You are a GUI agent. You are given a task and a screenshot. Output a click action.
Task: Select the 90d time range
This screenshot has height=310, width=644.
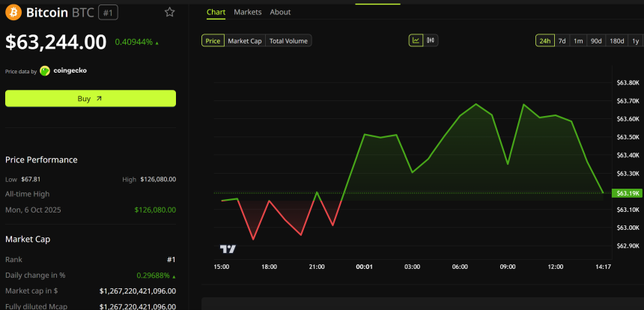(x=596, y=40)
